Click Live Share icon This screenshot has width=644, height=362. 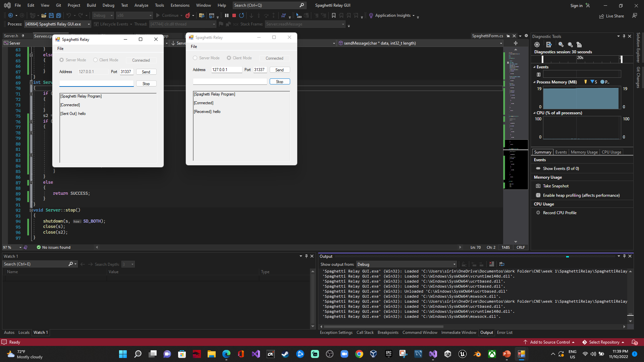pos(611,16)
